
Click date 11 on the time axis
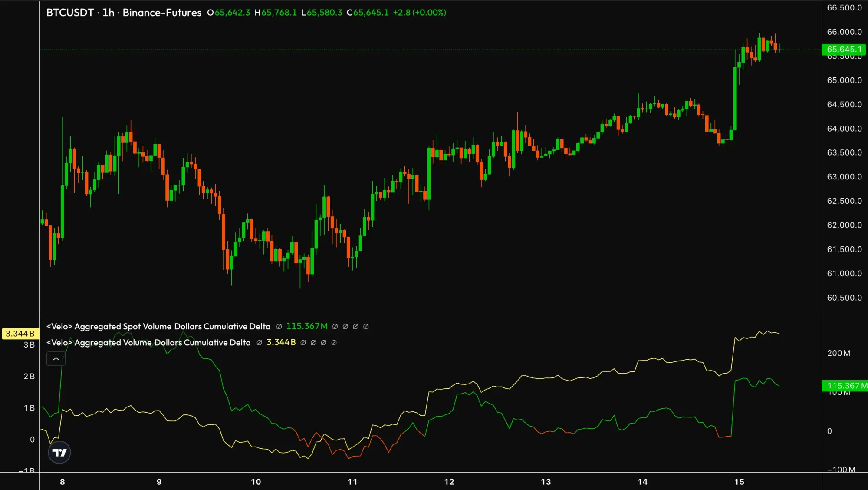point(352,482)
